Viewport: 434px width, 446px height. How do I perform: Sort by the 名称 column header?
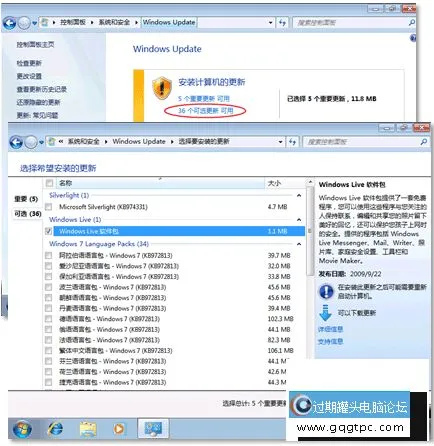(x=159, y=183)
